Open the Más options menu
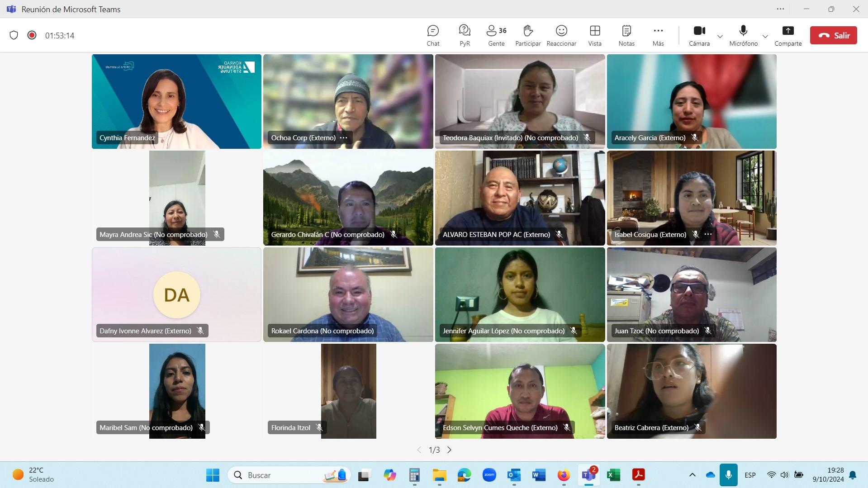The height and width of the screenshot is (488, 868). (x=658, y=35)
